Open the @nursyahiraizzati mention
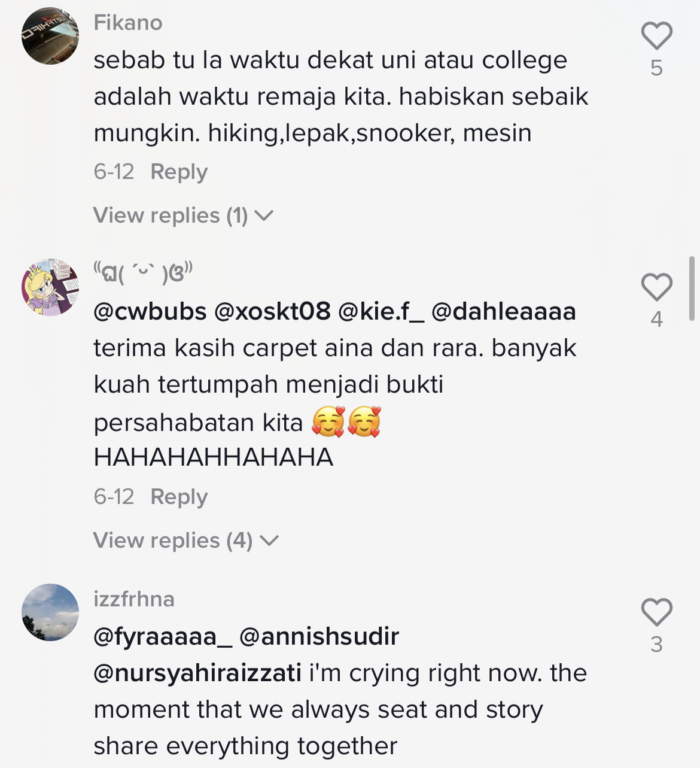 click(197, 673)
